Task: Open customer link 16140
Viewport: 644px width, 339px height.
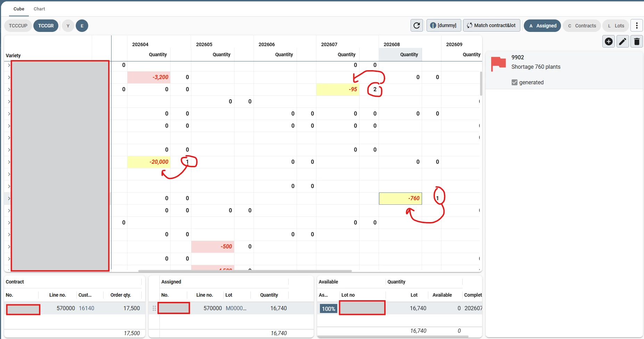Action: click(86, 308)
